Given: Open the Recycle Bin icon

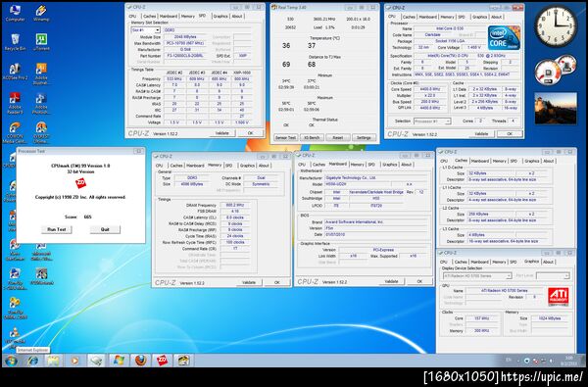Looking at the screenshot, I should click(15, 42).
